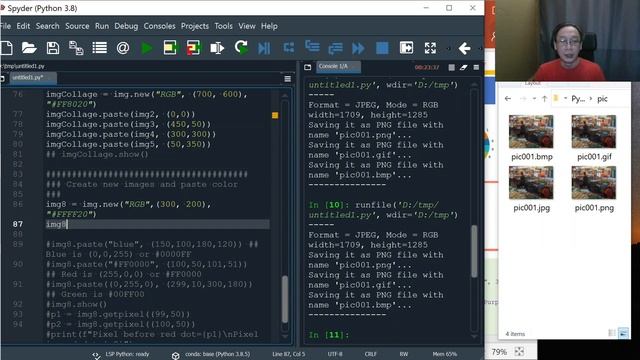Open the console pane options menu
Viewport: 640px width, 360px height.
(x=476, y=67)
